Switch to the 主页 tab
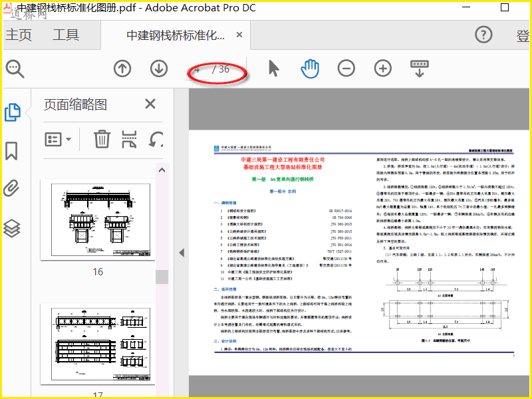This screenshot has width=532, height=399. click(x=19, y=35)
